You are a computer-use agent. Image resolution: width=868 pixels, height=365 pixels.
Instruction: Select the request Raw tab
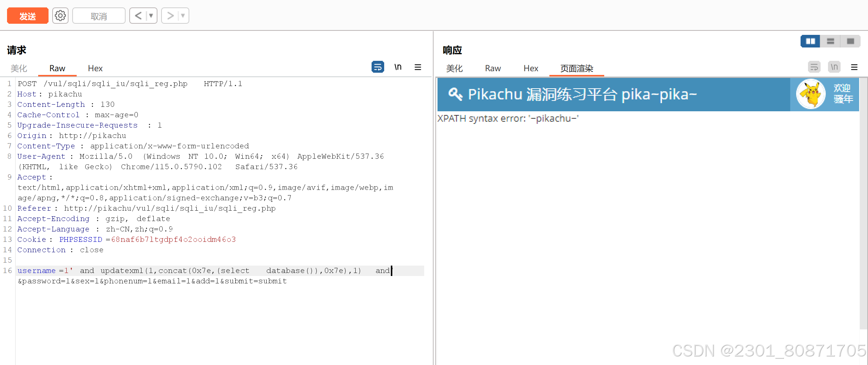click(57, 68)
